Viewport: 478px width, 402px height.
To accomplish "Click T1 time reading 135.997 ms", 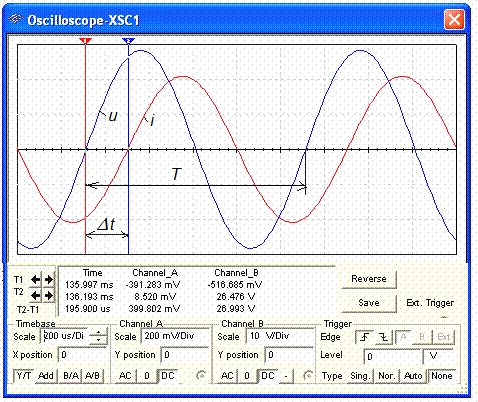I will pos(89,285).
